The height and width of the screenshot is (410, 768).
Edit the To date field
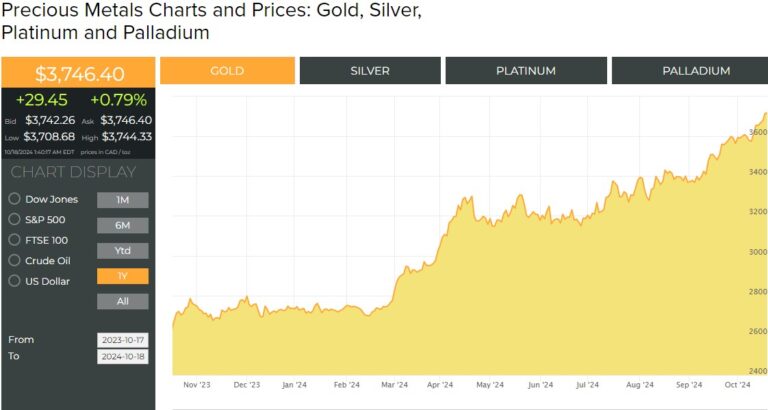(122, 356)
